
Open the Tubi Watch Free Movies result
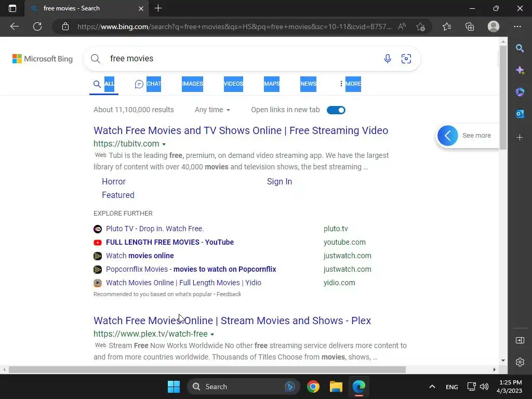point(241,130)
